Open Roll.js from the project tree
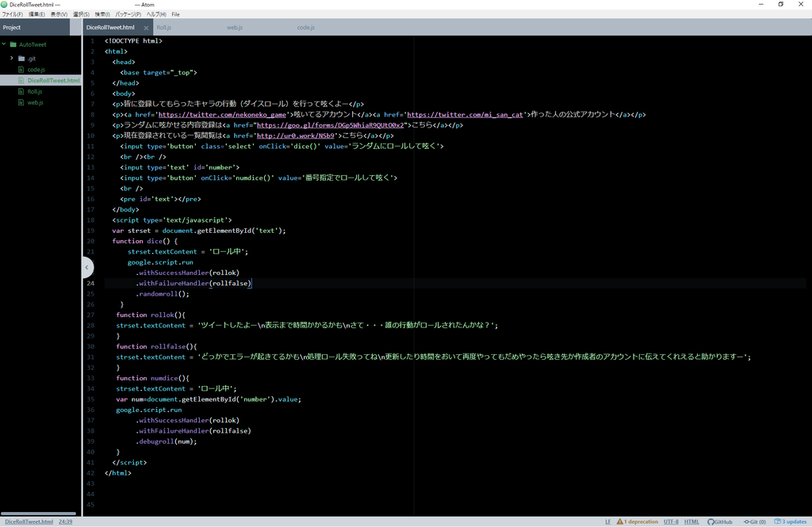812x527 pixels. tap(35, 92)
